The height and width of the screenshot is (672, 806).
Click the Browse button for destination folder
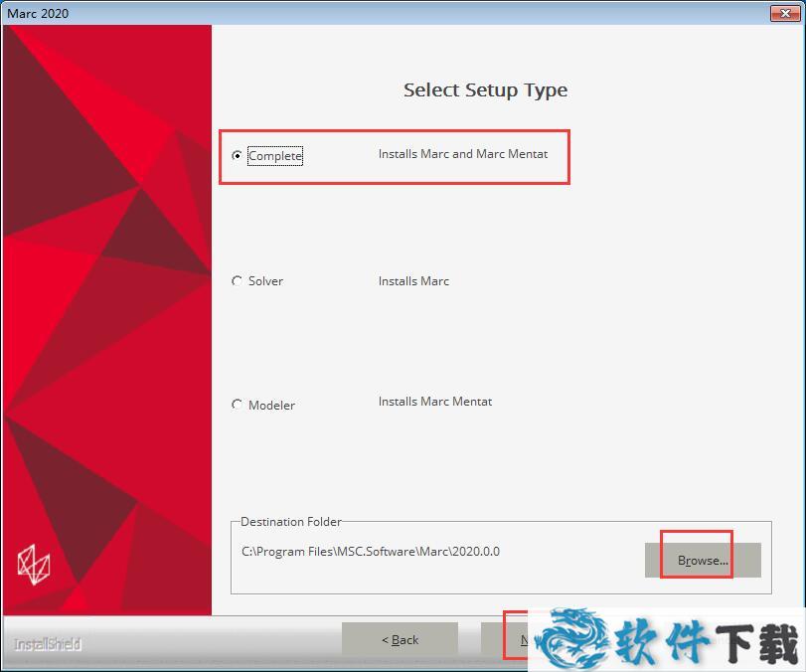[703, 560]
